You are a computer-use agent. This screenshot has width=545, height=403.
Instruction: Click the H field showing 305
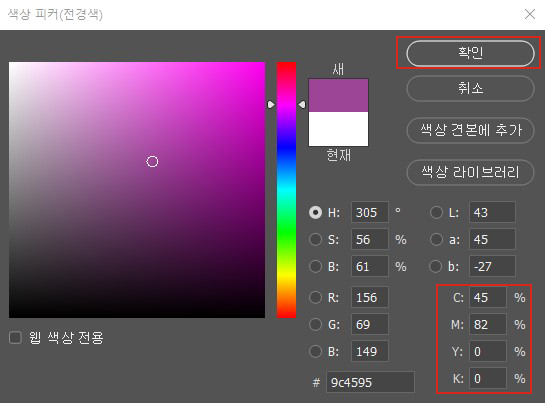[370, 212]
